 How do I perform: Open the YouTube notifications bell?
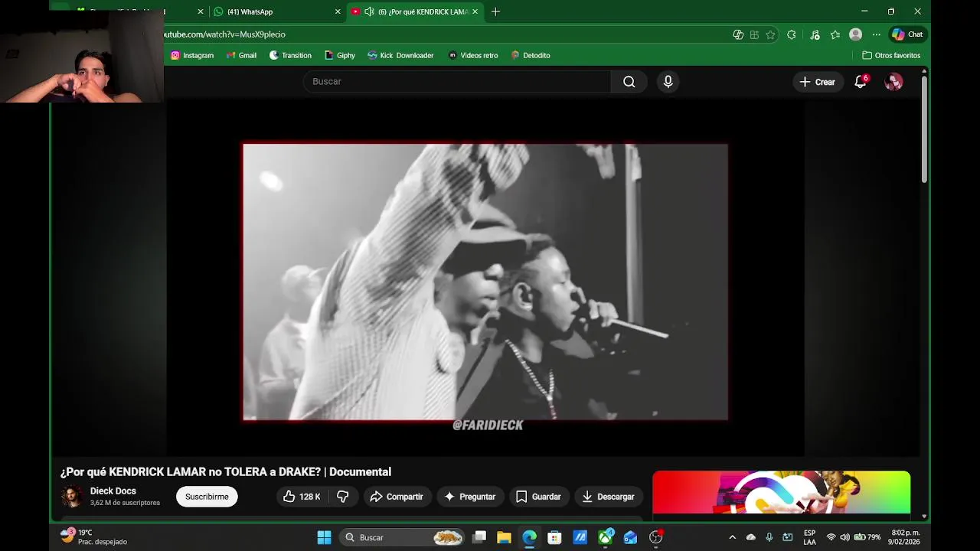861,82
